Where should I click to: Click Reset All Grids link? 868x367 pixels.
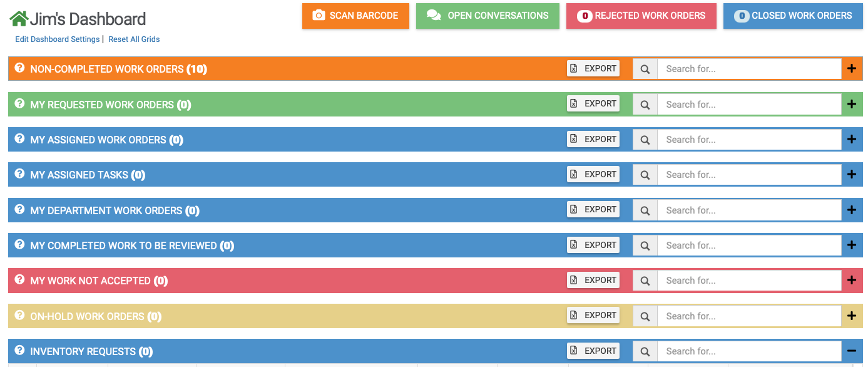pos(134,39)
